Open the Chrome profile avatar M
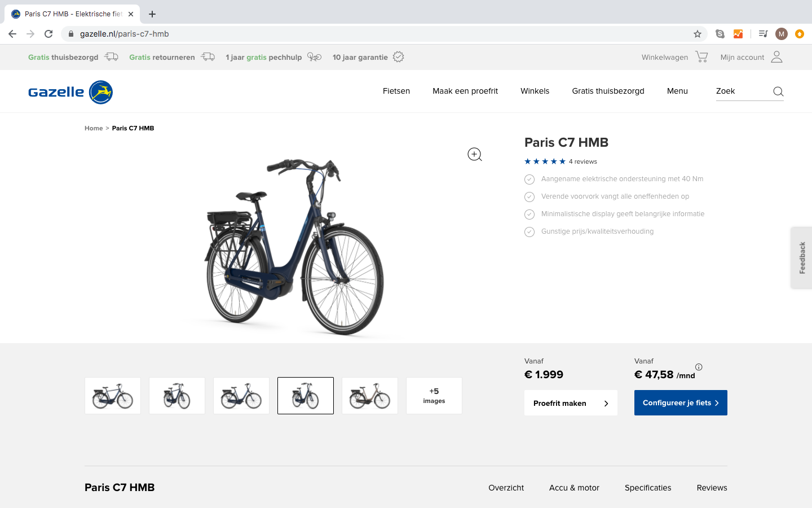The height and width of the screenshot is (508, 812). click(x=781, y=34)
